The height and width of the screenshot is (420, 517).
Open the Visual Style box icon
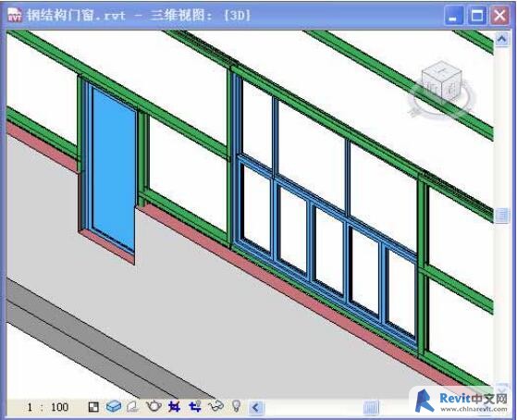(x=114, y=406)
